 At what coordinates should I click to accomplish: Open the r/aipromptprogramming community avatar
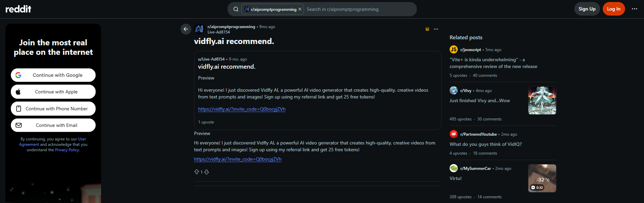tap(199, 29)
